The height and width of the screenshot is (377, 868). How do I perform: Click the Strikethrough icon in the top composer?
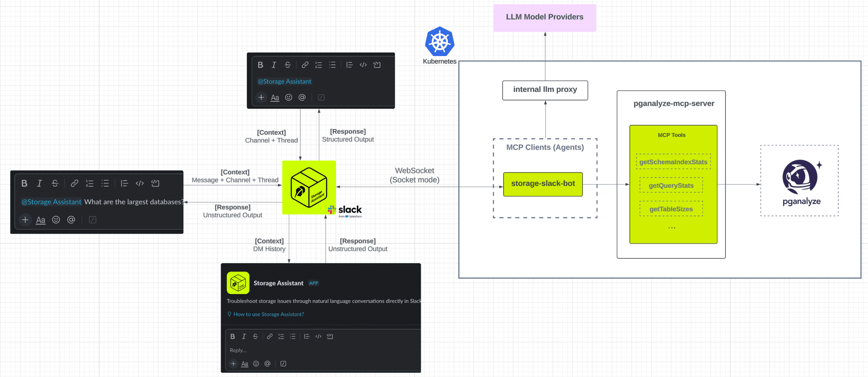(x=287, y=65)
